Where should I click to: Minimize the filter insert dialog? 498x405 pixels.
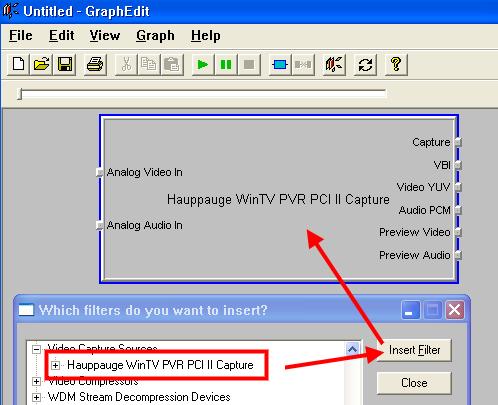(410, 310)
